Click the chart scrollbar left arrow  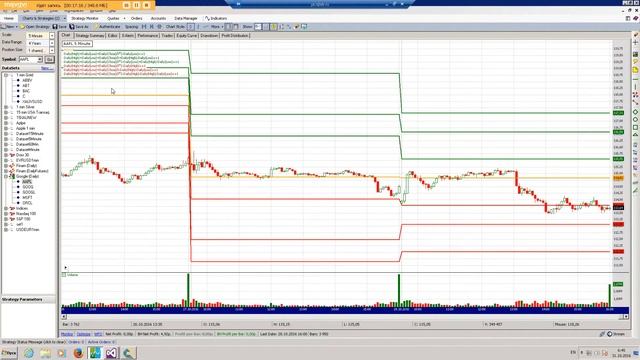[x=64, y=316]
